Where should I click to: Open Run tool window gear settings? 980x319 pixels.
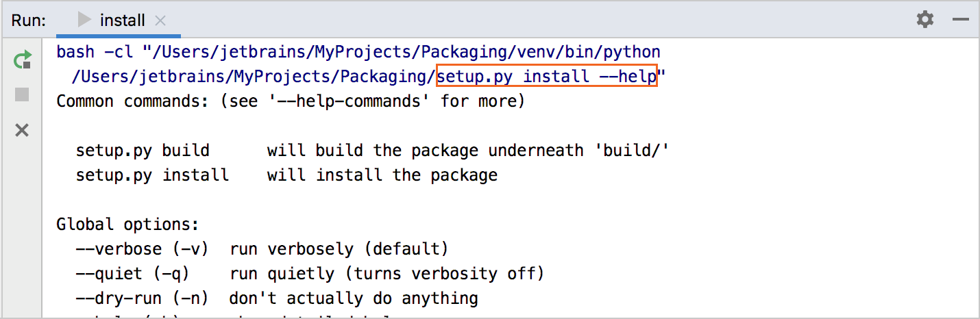coord(925,20)
